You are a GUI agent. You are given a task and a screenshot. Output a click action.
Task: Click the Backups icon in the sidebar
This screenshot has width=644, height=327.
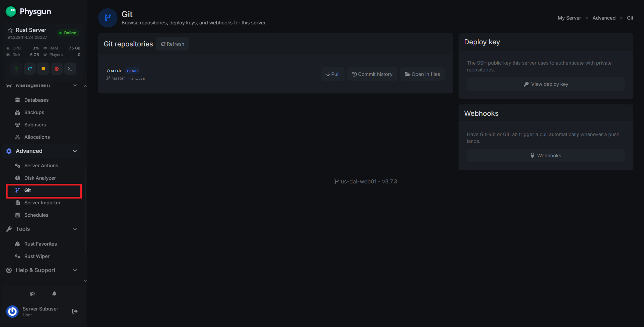tap(18, 112)
